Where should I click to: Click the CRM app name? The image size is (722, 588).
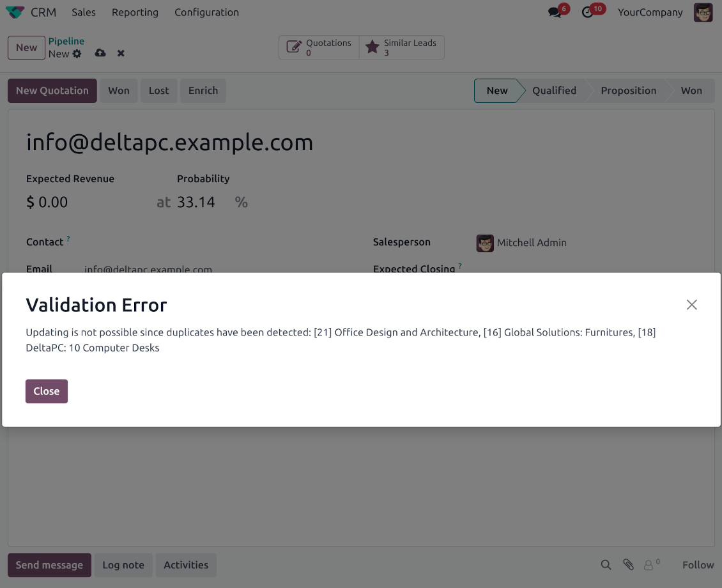click(43, 12)
